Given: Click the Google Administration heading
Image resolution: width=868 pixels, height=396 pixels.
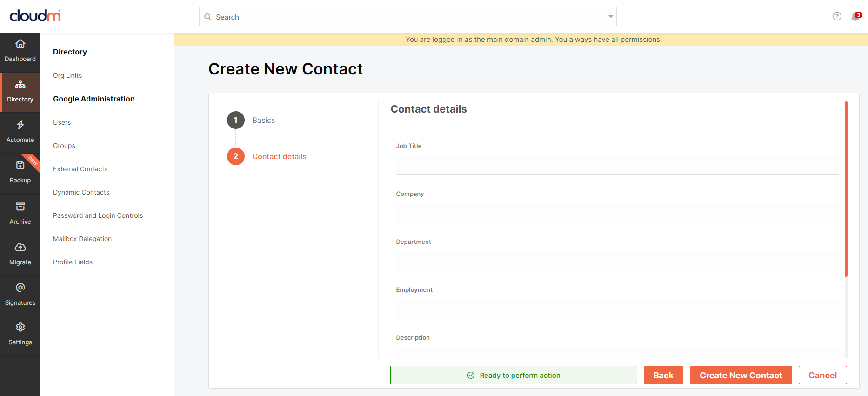Looking at the screenshot, I should click(94, 99).
